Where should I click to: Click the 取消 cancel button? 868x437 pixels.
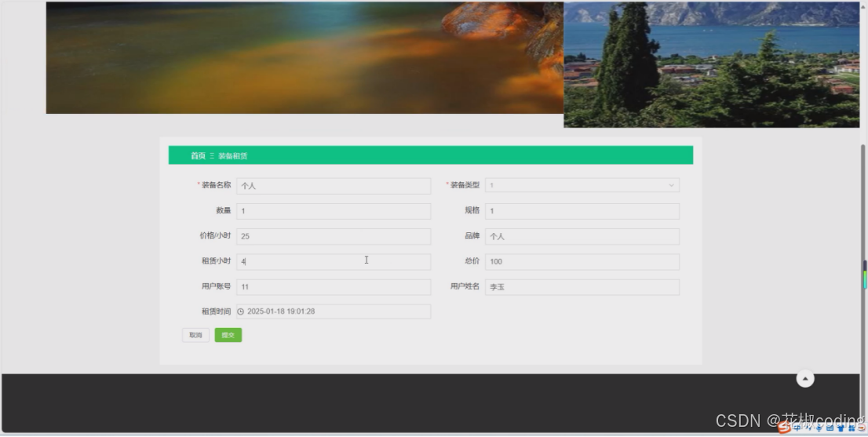(195, 335)
